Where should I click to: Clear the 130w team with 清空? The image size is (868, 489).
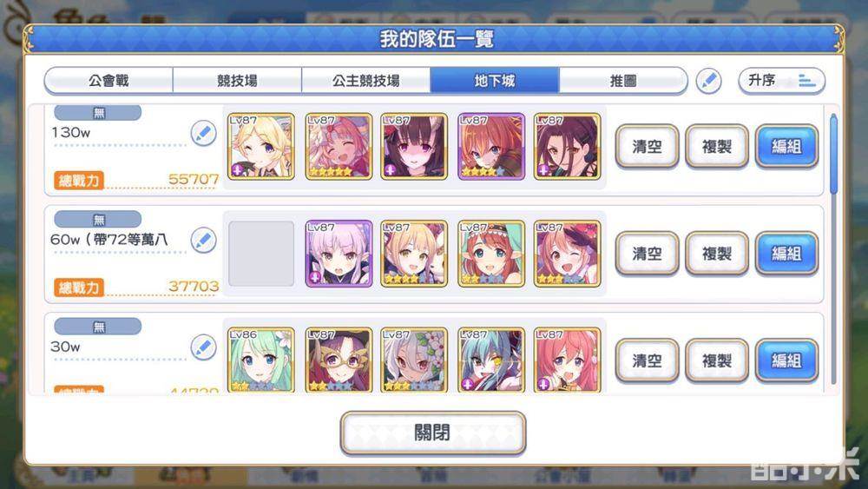click(647, 147)
